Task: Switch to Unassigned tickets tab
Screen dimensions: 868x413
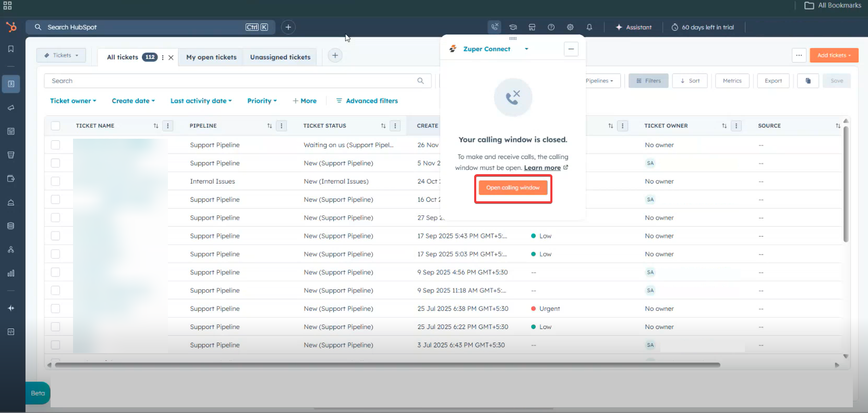Action: click(280, 57)
